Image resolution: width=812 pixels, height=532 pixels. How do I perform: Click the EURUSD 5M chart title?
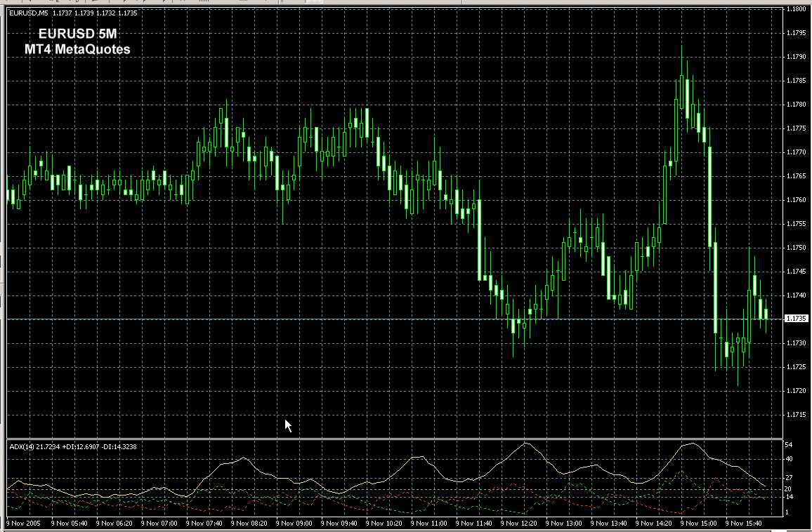[x=77, y=34]
